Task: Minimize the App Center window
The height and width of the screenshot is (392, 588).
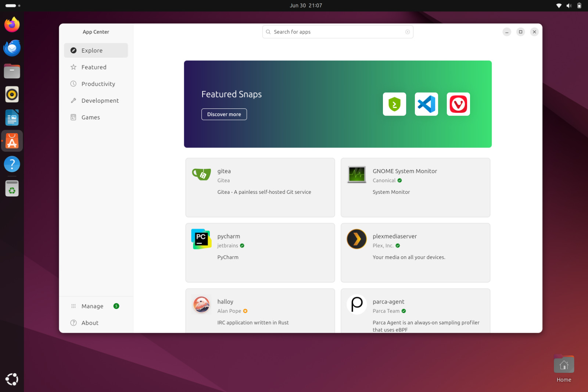Action: tap(507, 32)
